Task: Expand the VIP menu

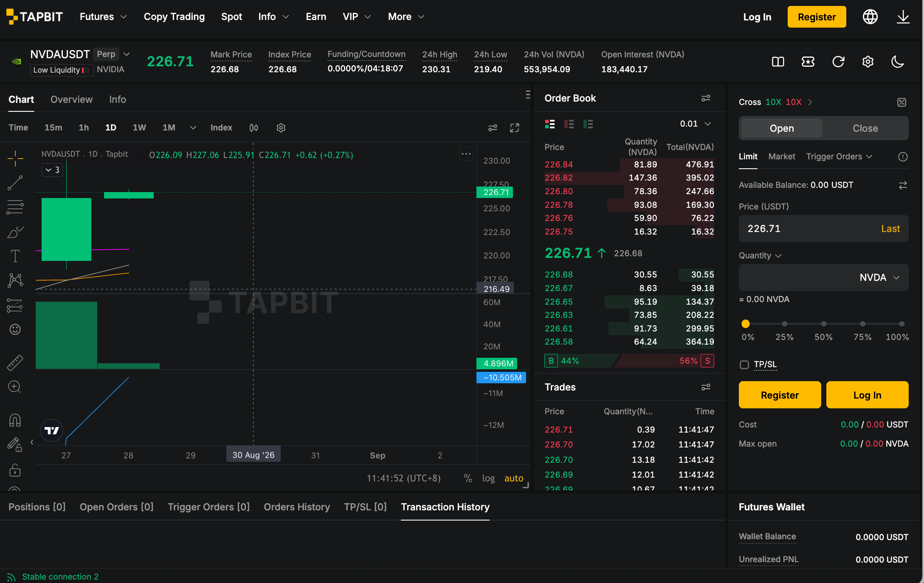Action: coord(357,17)
